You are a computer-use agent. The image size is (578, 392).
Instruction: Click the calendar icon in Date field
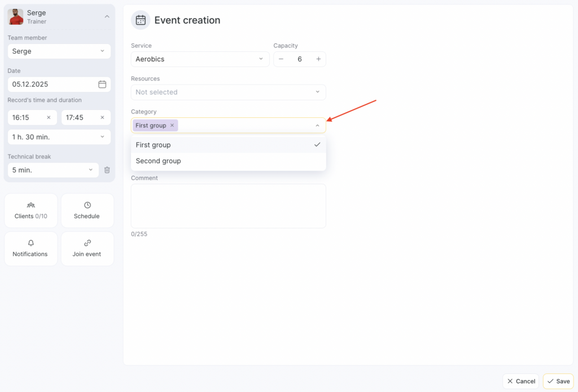coord(102,84)
